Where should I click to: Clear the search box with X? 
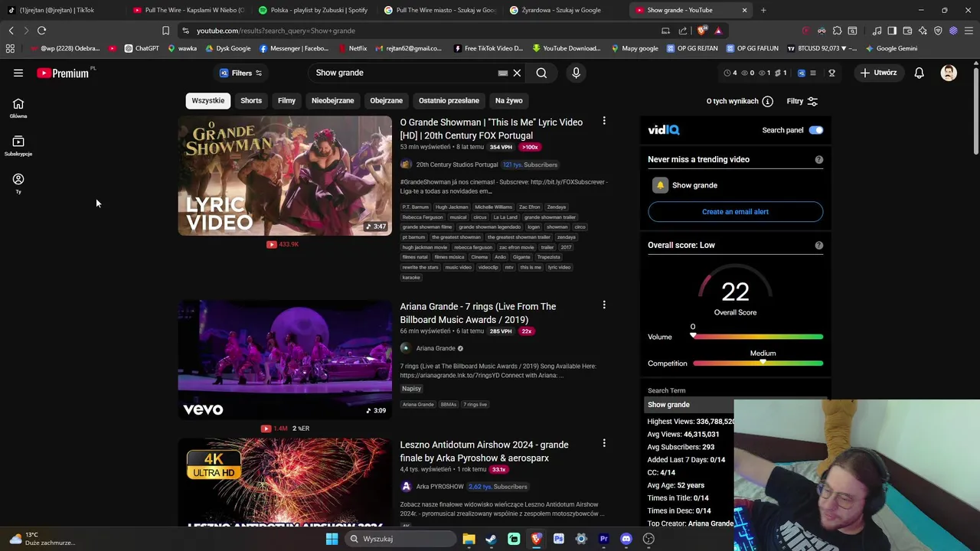coord(517,73)
